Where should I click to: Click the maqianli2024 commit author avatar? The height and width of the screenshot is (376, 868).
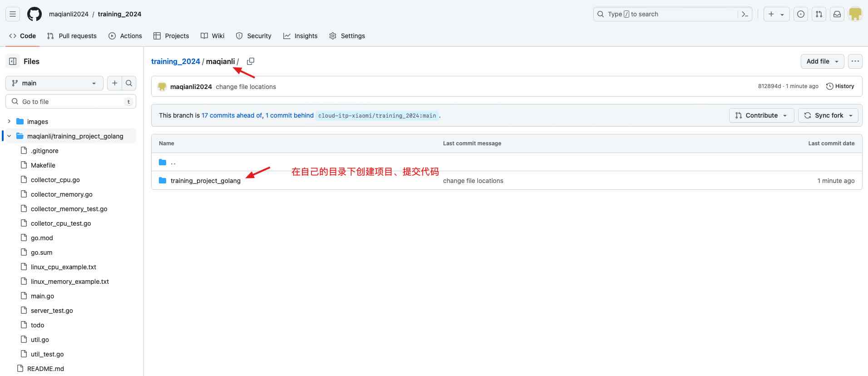[162, 86]
